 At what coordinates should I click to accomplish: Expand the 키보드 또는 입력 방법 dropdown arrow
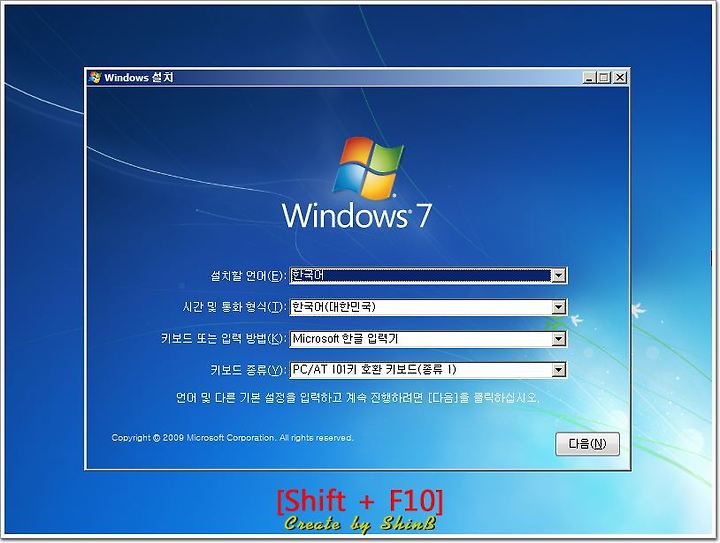558,339
